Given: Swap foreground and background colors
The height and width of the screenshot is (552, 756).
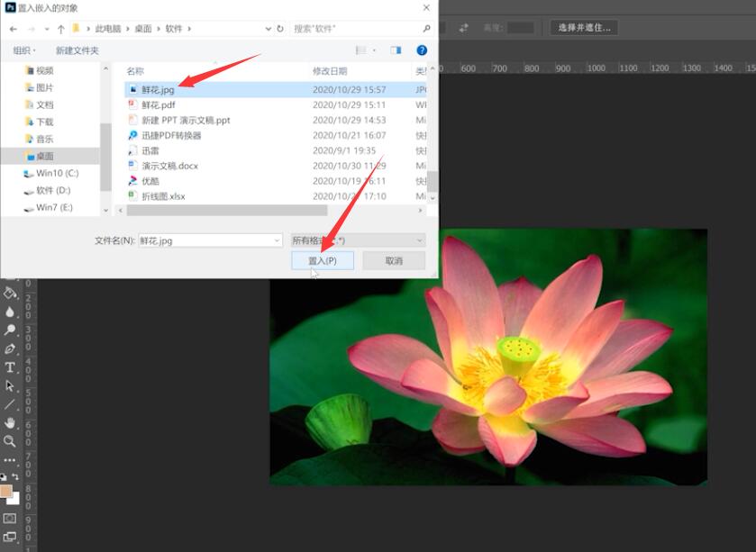Looking at the screenshot, I should point(15,476).
